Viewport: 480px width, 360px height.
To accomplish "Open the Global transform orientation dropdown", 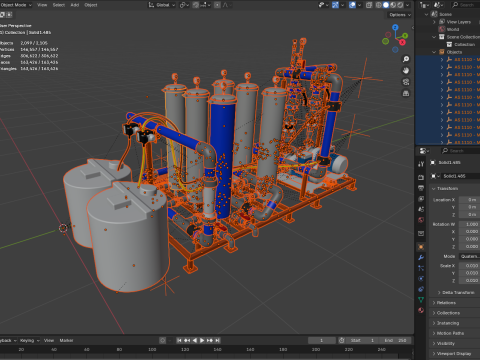I will tap(162, 5).
